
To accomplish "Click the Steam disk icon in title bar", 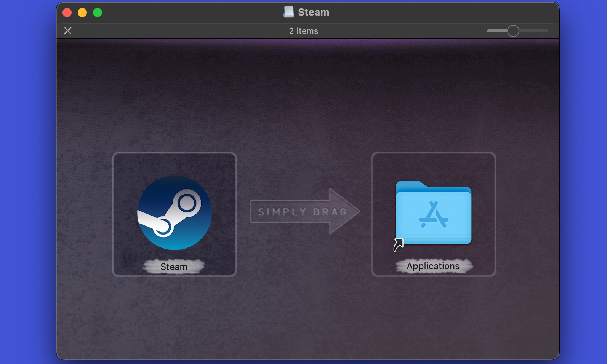I will [289, 12].
